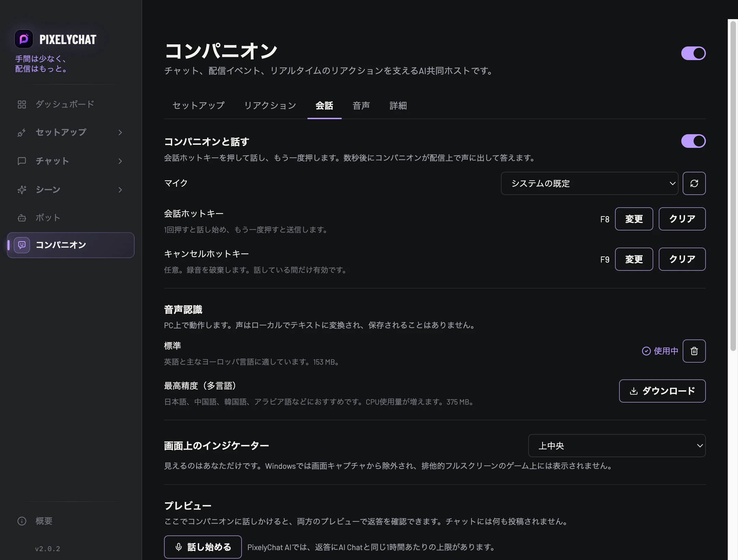Open the 詳細 tab

[x=398, y=106]
